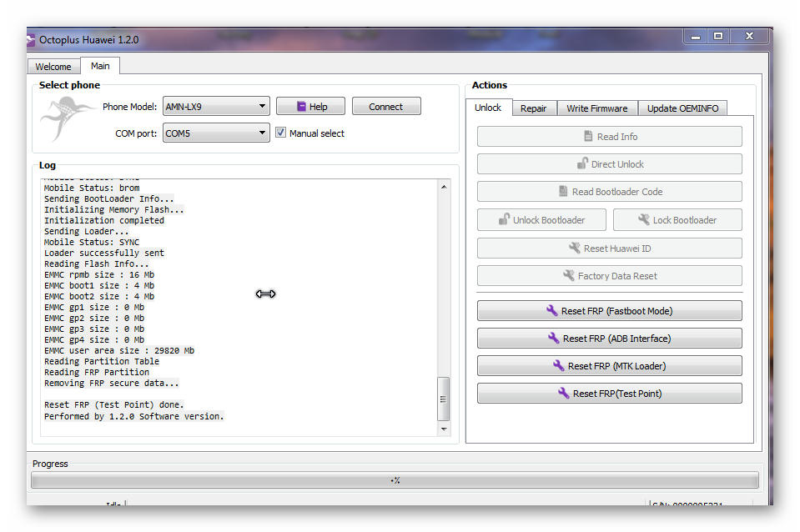Click the file icon on Read Bootloader Code
Image resolution: width=800 pixels, height=532 pixels.
pos(563,191)
